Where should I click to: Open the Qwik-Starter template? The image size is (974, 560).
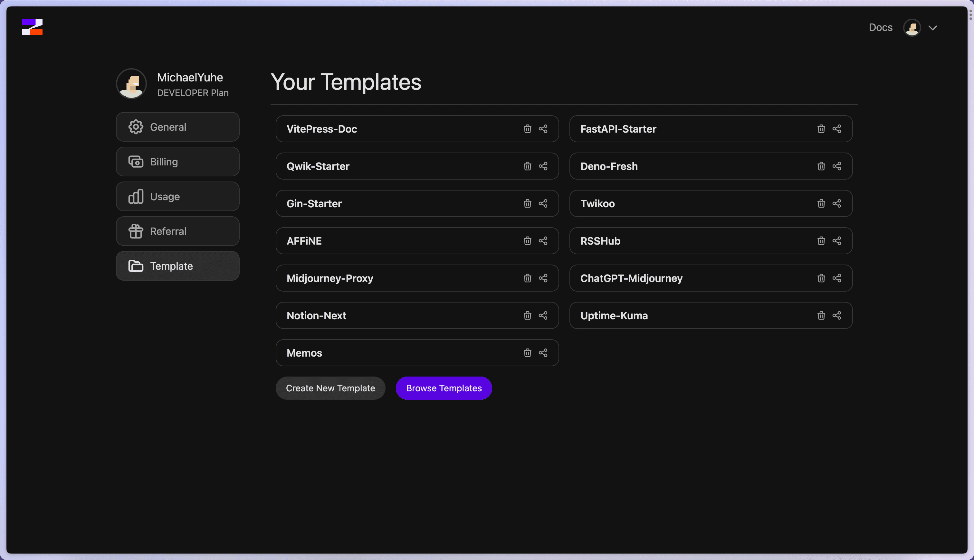417,166
